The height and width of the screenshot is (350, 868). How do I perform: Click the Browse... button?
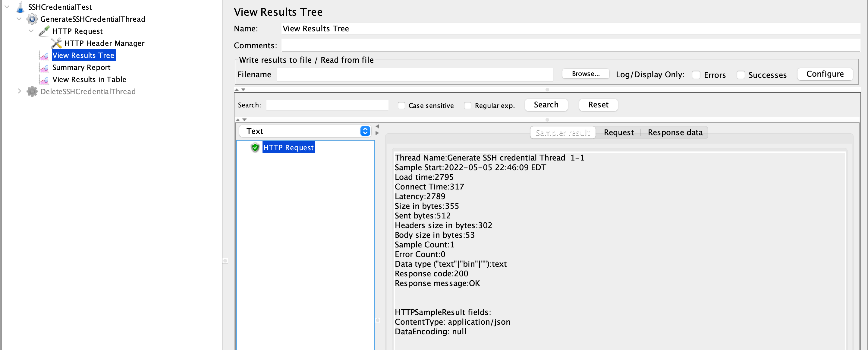pyautogui.click(x=585, y=74)
